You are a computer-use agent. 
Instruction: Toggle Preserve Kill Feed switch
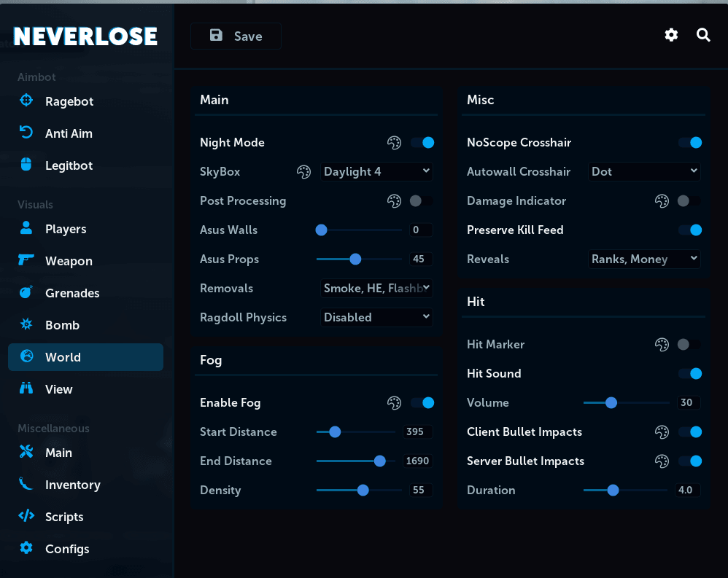pos(690,230)
